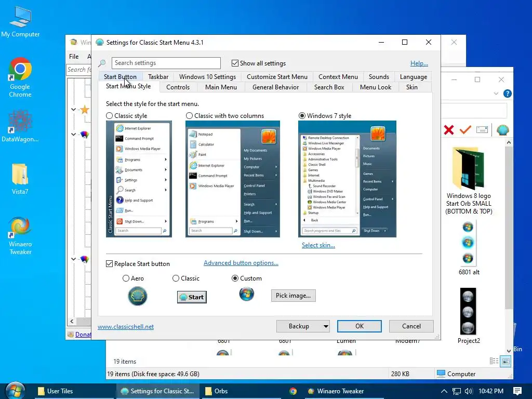Open Winaero Tweaker desktop shortcut

20,236
